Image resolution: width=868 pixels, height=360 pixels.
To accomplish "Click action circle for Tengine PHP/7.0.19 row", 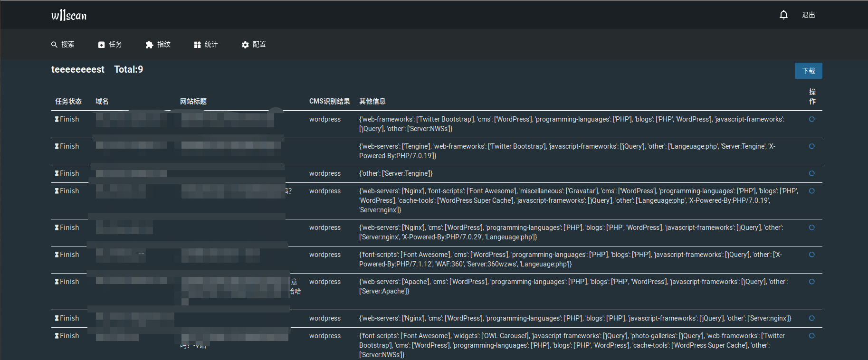I will point(812,146).
